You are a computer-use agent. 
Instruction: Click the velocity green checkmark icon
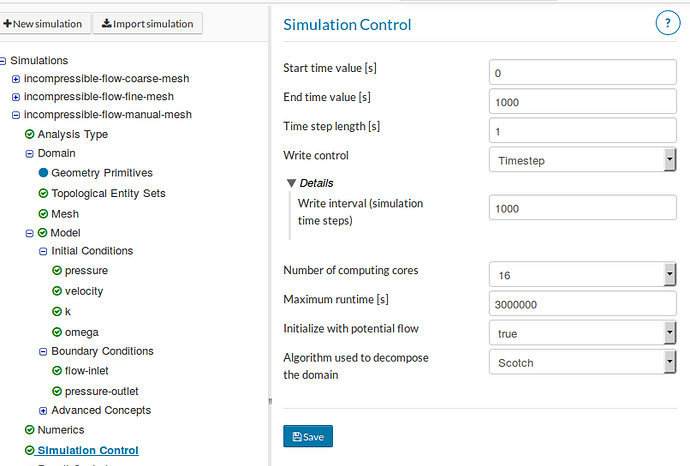[57, 291]
